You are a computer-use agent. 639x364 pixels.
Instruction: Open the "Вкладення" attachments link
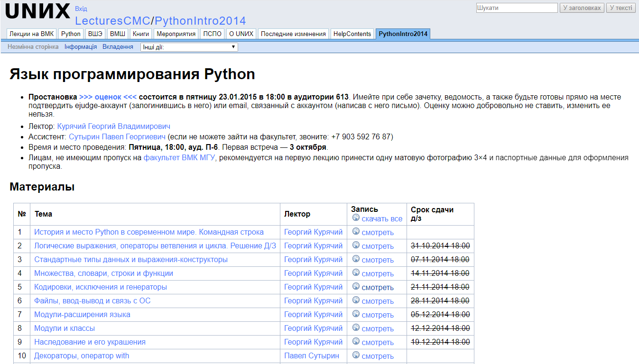pos(117,46)
